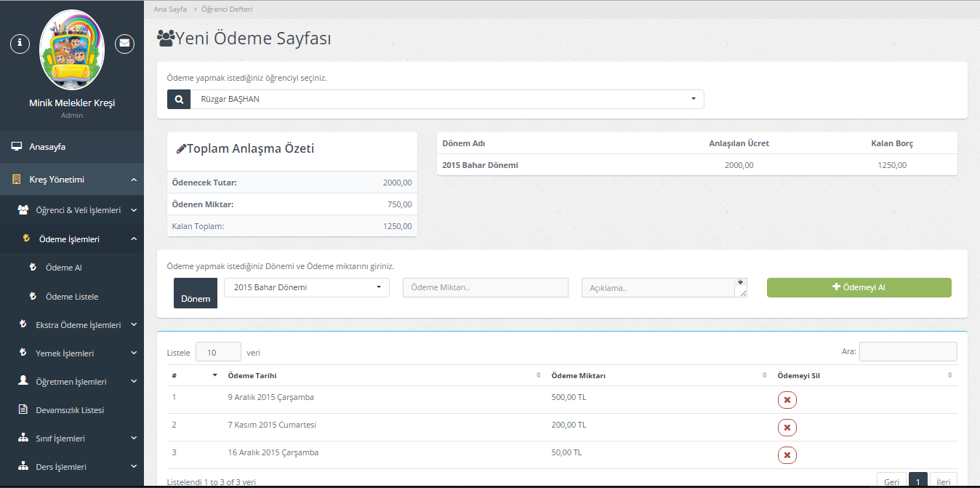Open the envelope messages icon
The height and width of the screenshot is (488, 980).
point(125,43)
